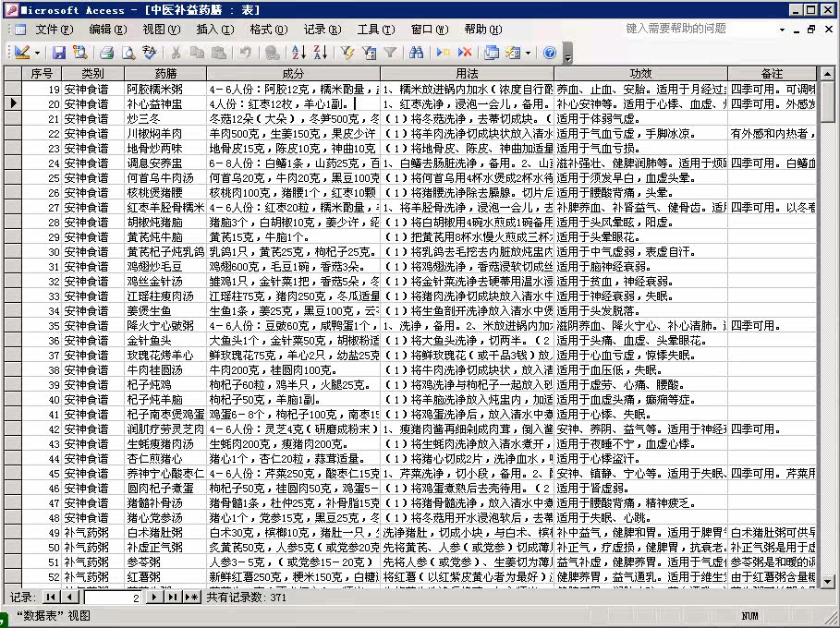Open Print Preview icon
Image resolution: width=840 pixels, height=628 pixels.
tap(128, 53)
